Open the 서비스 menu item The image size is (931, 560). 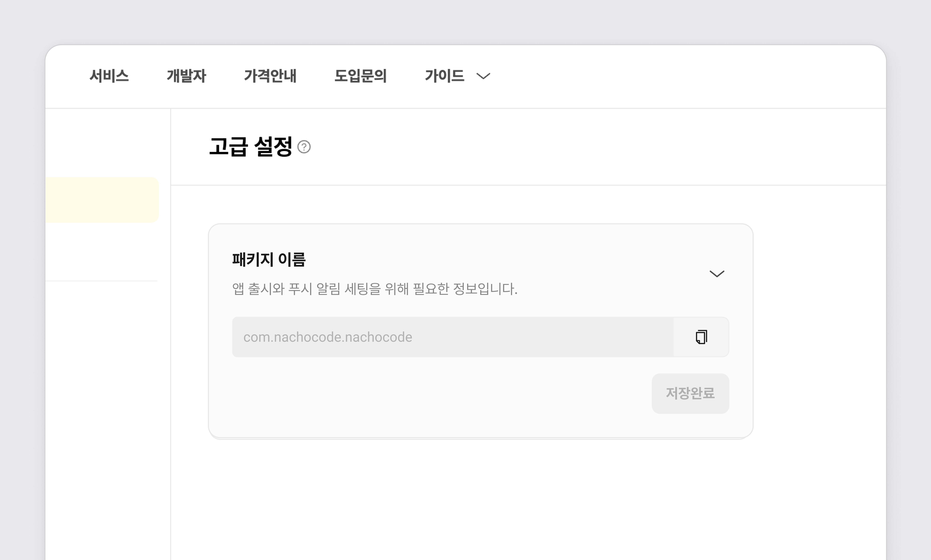tap(109, 76)
